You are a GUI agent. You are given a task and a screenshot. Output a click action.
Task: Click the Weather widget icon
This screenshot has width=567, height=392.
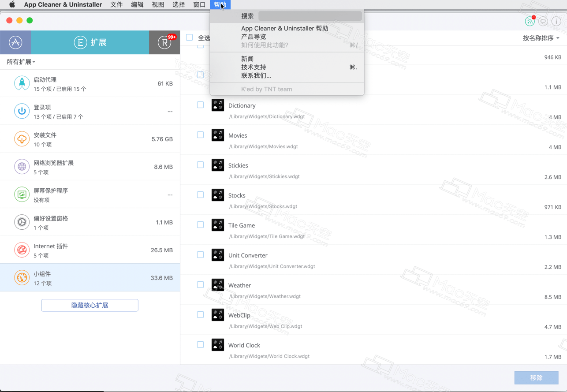218,285
